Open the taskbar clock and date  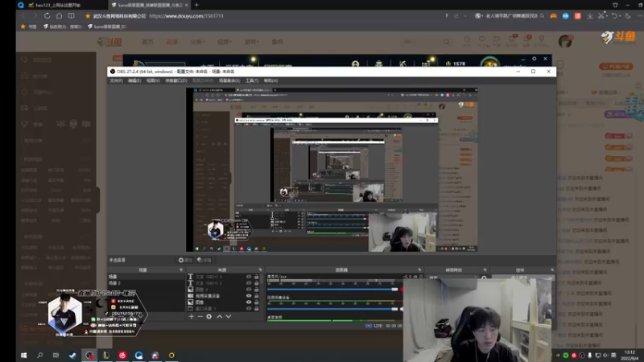coord(630,356)
